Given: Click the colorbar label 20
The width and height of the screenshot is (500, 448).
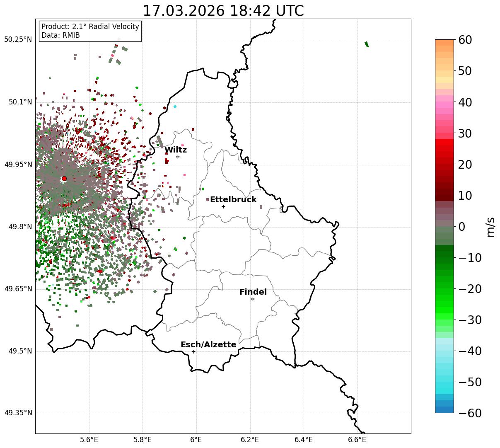Looking at the screenshot, I should click(464, 164).
